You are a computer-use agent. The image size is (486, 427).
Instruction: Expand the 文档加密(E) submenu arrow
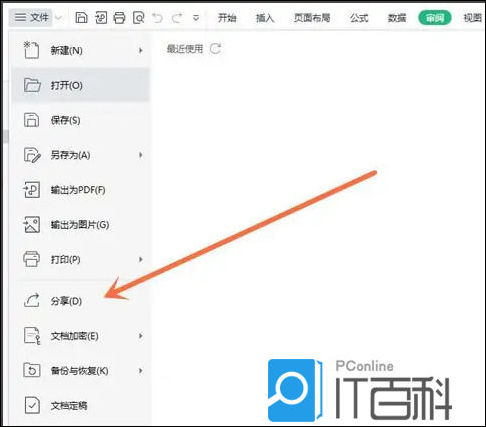click(x=141, y=336)
